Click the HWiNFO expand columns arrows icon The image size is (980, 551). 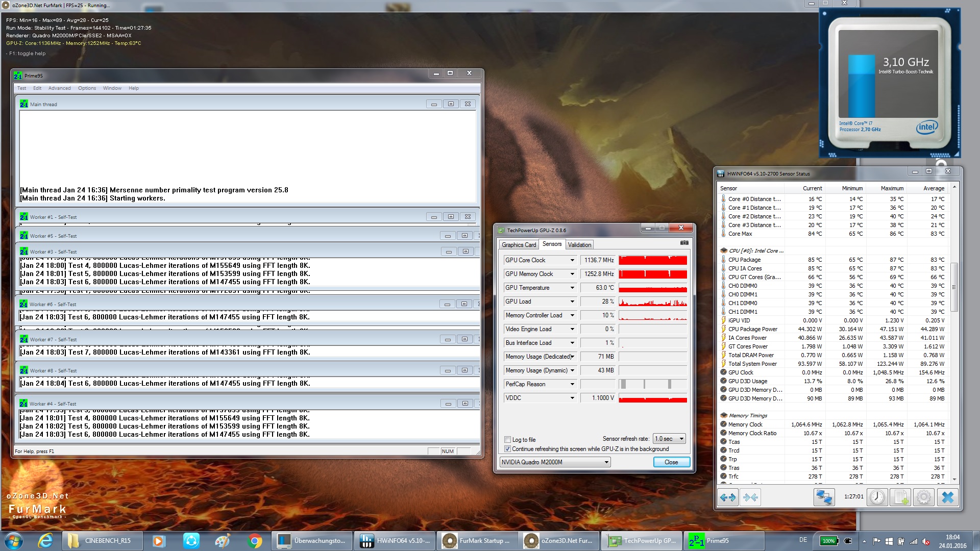(727, 497)
